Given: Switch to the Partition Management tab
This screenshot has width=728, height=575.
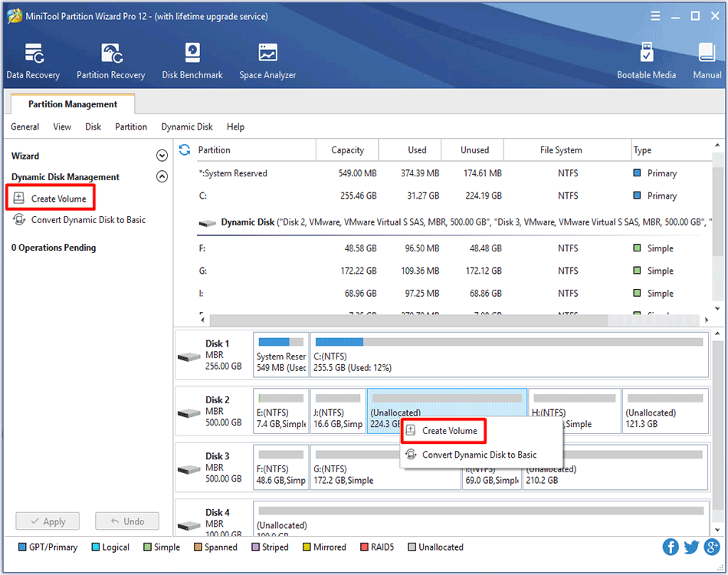Looking at the screenshot, I should pyautogui.click(x=71, y=103).
